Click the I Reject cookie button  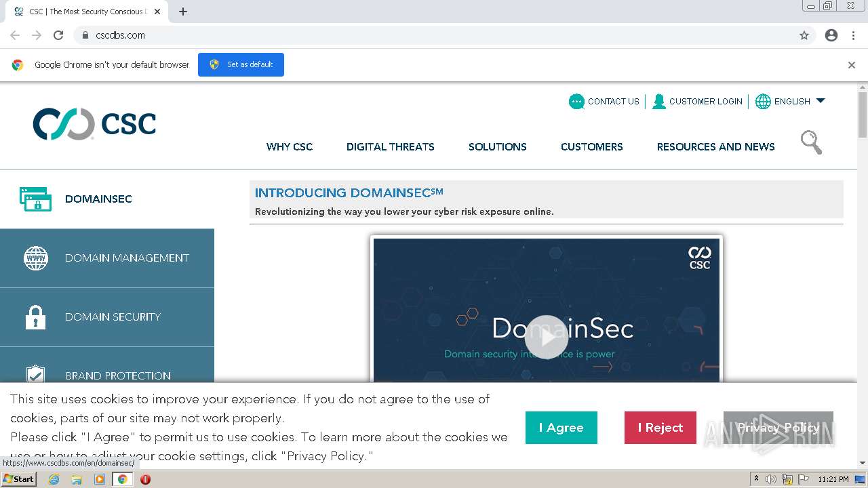click(x=660, y=428)
